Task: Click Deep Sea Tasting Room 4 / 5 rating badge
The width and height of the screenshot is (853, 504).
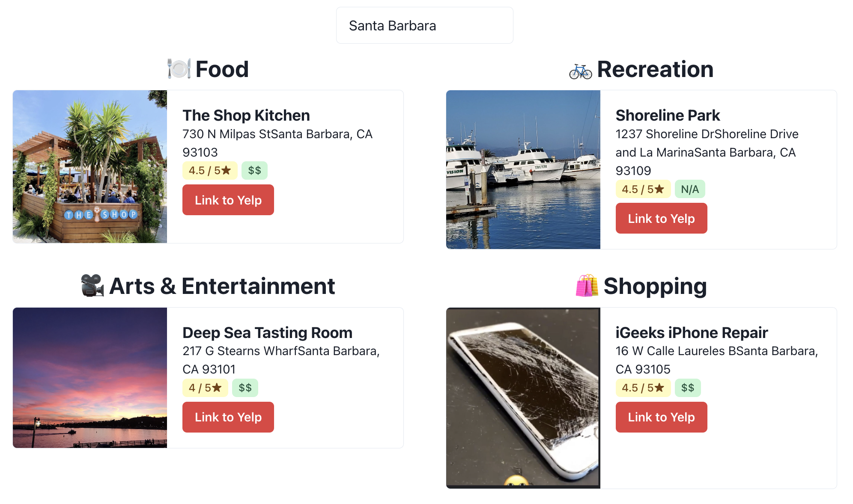Action: point(205,388)
